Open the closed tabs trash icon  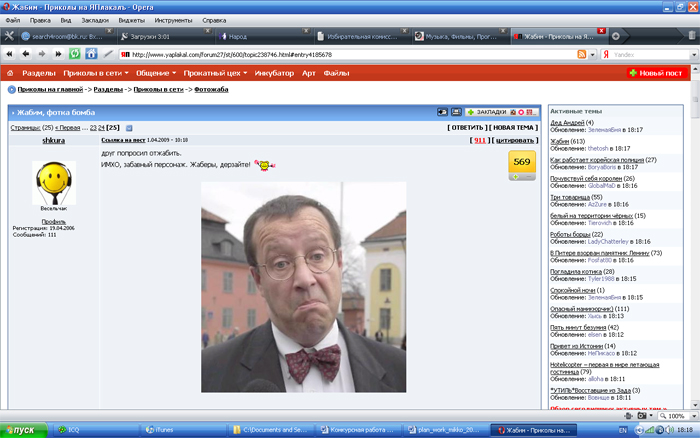(692, 36)
